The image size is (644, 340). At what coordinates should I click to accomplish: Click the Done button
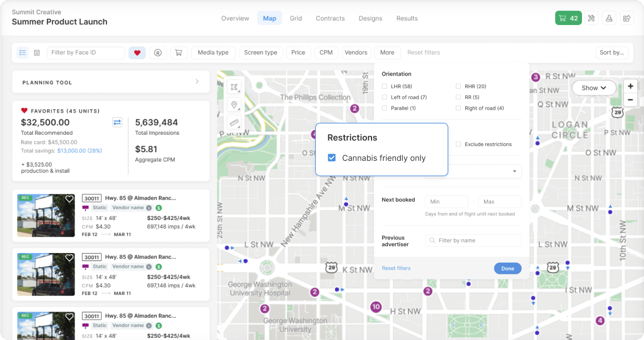507,268
